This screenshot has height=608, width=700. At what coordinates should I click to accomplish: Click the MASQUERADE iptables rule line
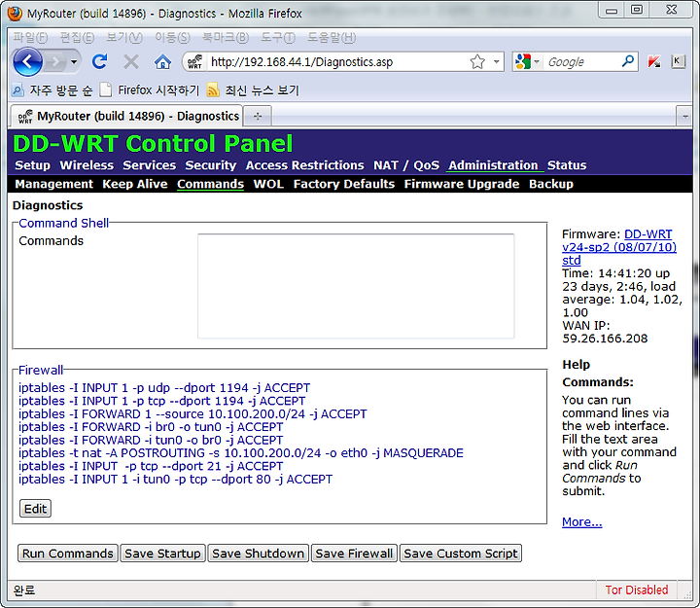[241, 453]
